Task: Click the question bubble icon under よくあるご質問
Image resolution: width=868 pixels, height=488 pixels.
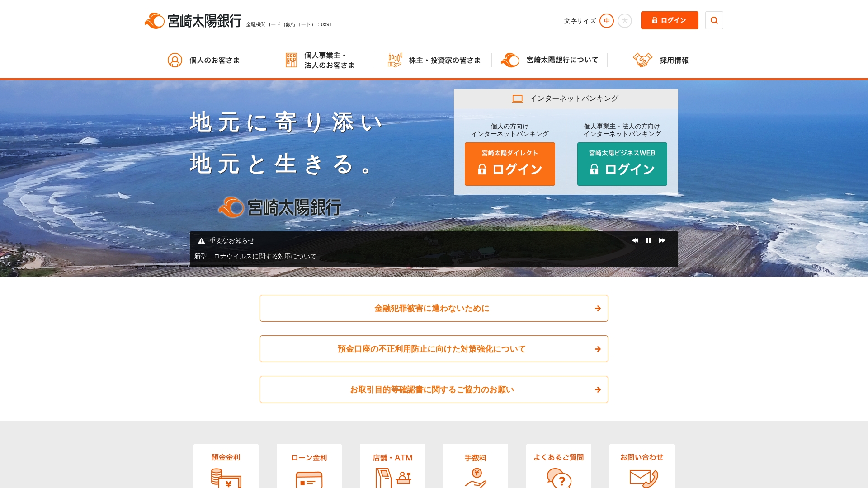Action: (559, 478)
